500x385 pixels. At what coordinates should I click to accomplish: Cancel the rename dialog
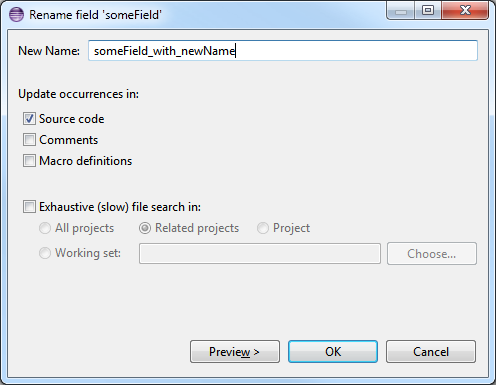[431, 352]
